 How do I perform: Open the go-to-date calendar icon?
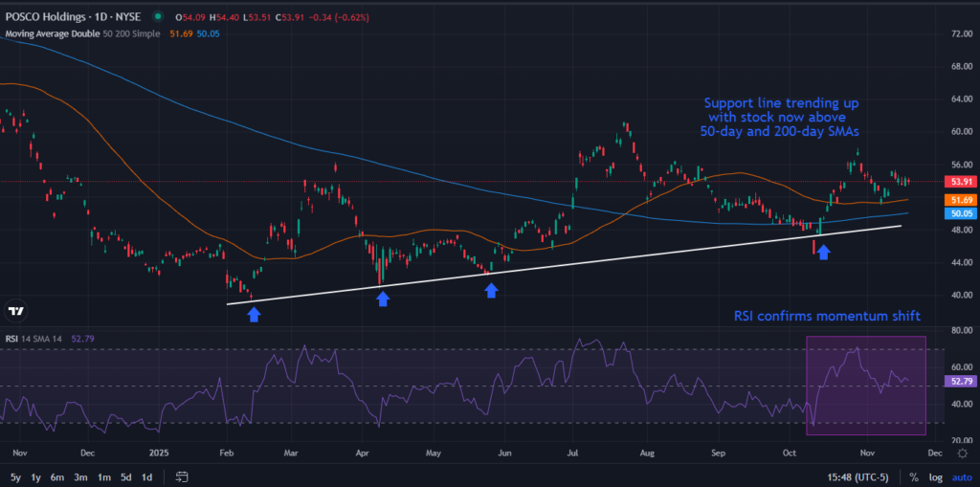click(x=182, y=476)
